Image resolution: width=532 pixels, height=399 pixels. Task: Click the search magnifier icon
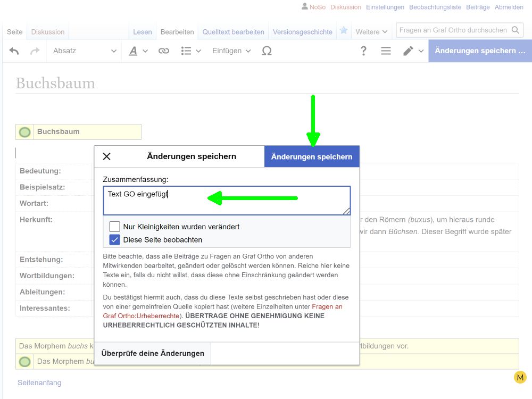515,30
